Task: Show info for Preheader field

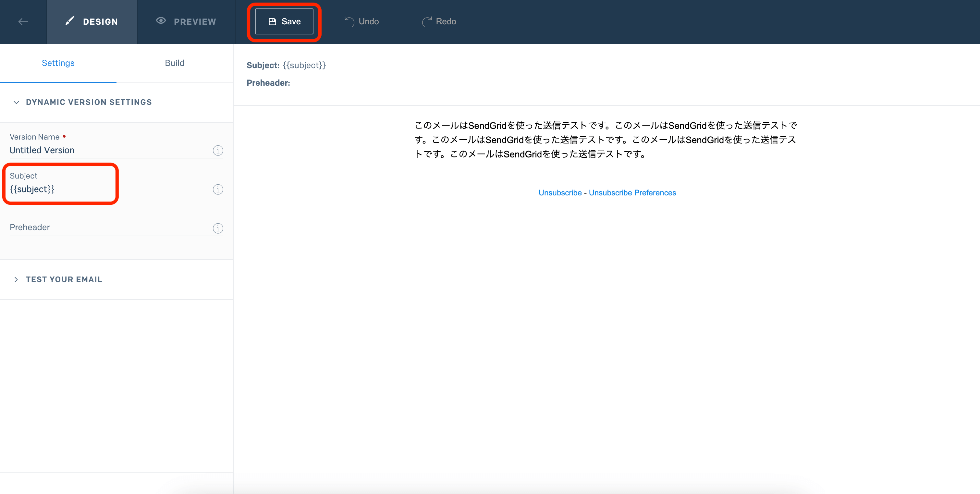Action: (218, 228)
